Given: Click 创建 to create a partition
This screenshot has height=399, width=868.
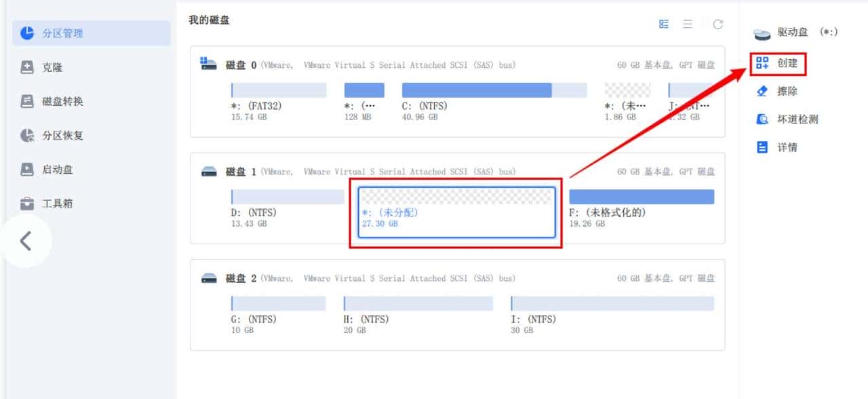Looking at the screenshot, I should click(778, 63).
